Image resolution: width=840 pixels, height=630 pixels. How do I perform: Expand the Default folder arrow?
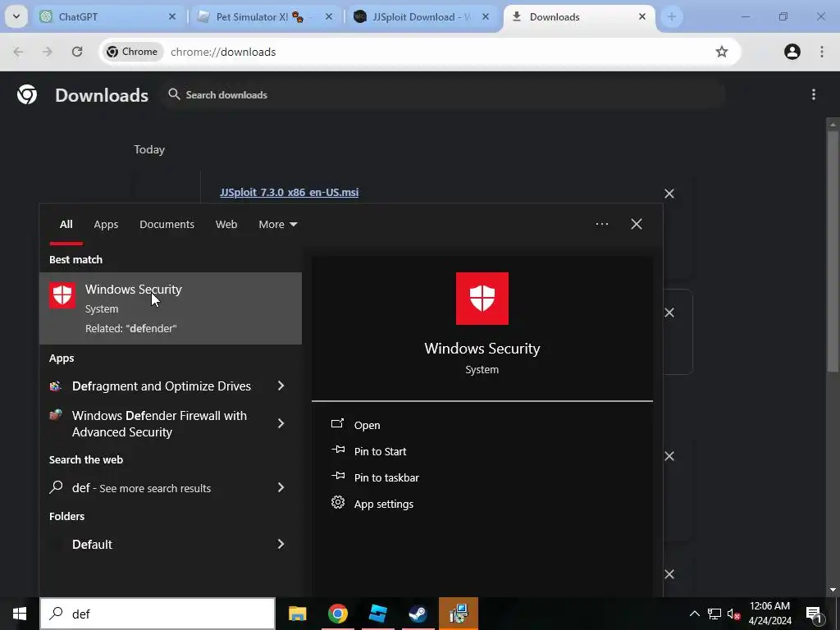pyautogui.click(x=281, y=544)
